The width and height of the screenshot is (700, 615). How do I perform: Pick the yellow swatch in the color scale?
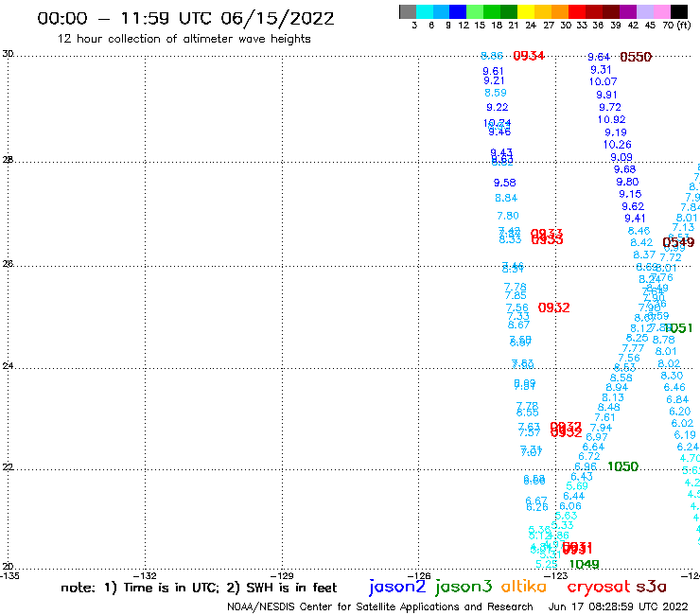(526, 11)
